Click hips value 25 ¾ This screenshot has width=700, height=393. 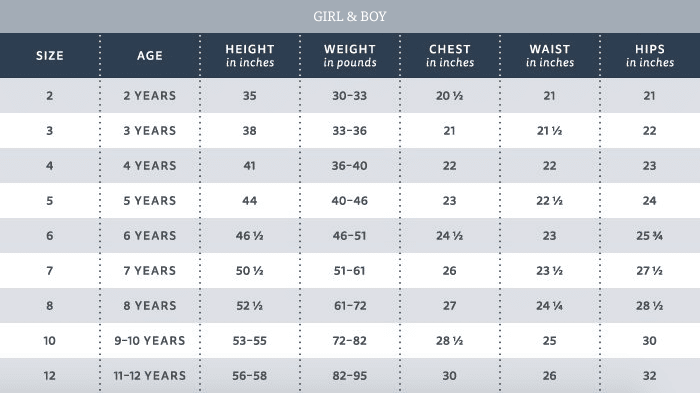click(650, 236)
